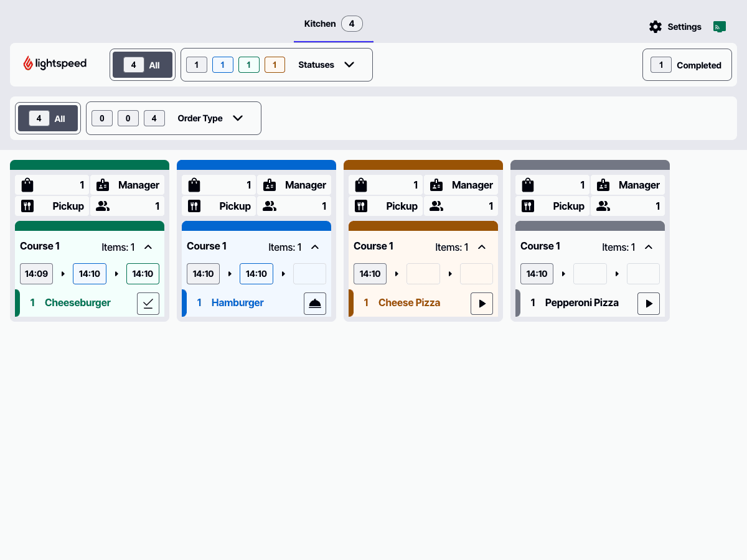Click the All button in the statuses row
This screenshot has width=747, height=560.
pos(143,65)
